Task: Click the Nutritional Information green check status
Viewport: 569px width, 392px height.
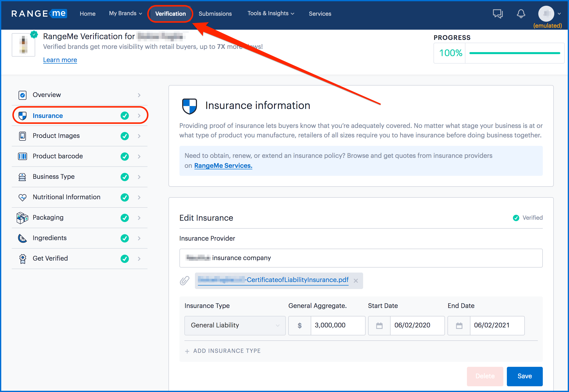Action: point(125,197)
